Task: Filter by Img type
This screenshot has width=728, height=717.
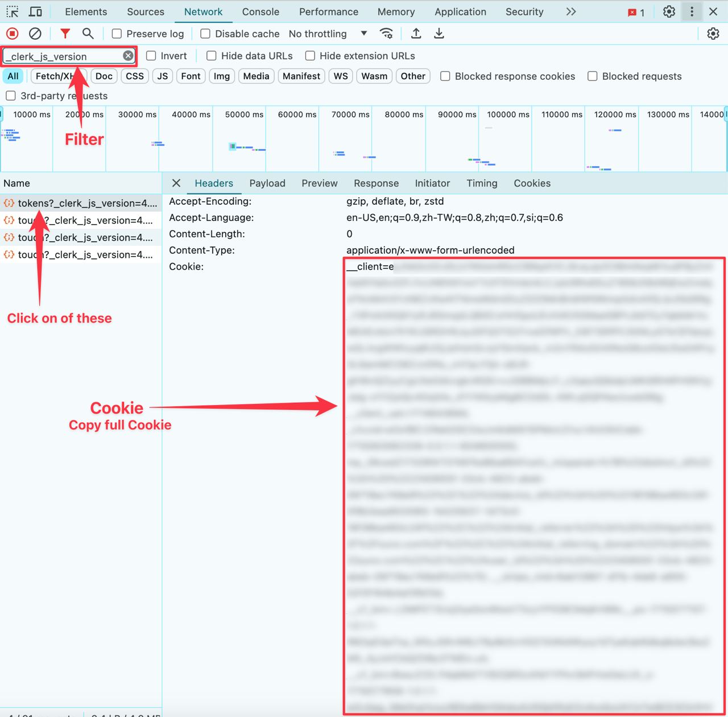Action: (222, 76)
